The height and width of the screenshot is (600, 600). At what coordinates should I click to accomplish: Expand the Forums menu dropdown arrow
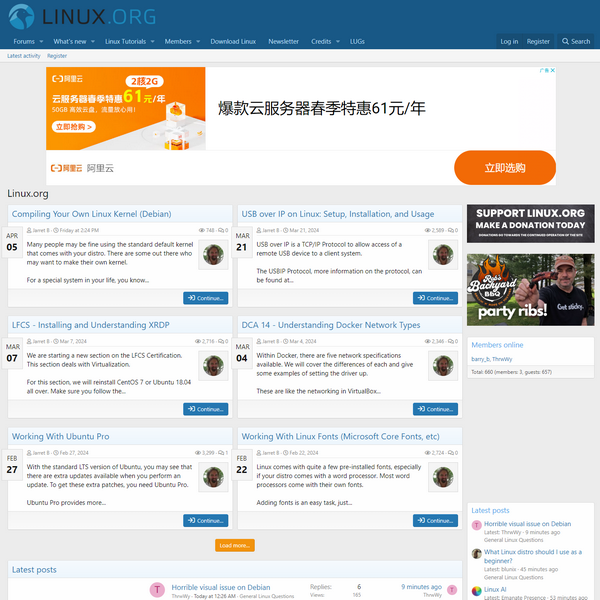(x=41, y=42)
